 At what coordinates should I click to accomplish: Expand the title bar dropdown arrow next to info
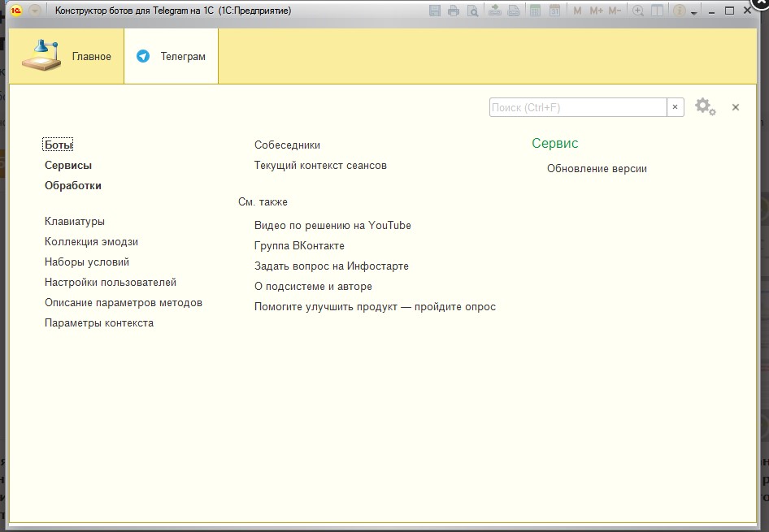tap(694, 13)
